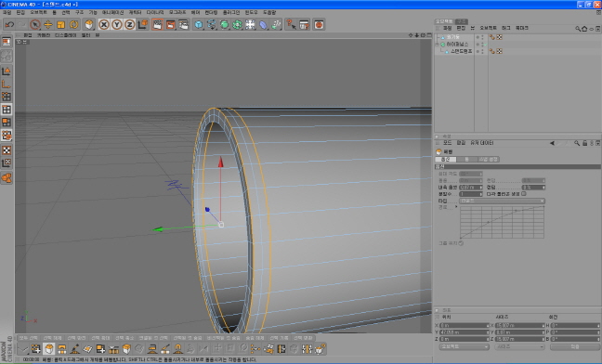This screenshot has width=602, height=364.
Task: Tick the N-gon creation checkbox in bevel options
Action: click(x=524, y=194)
